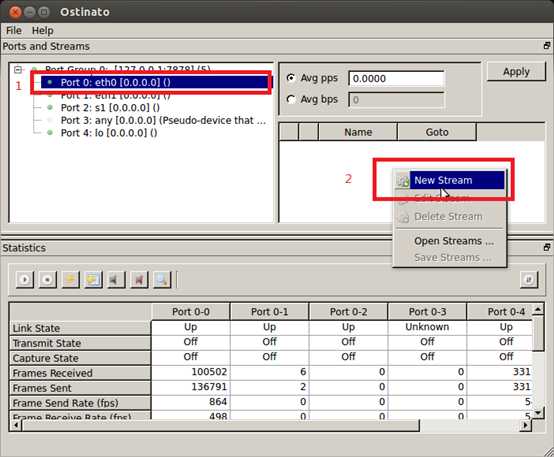Screen dimensions: 554x457
Task: Click the Goto column header
Action: 437,132
